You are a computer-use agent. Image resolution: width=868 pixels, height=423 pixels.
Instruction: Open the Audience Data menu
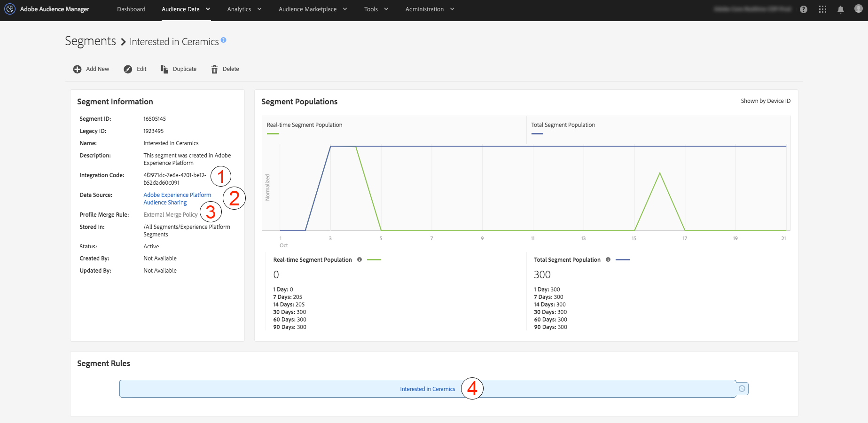tap(180, 9)
